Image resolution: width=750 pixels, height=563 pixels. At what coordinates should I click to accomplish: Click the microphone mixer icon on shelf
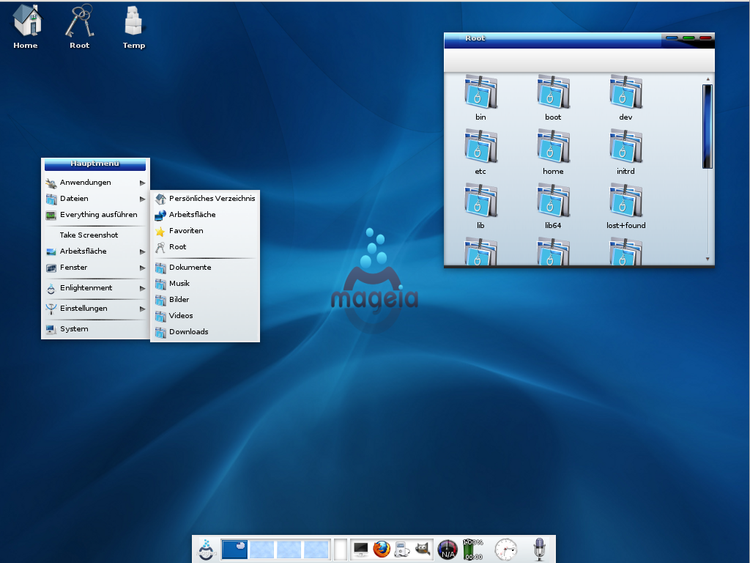click(539, 549)
